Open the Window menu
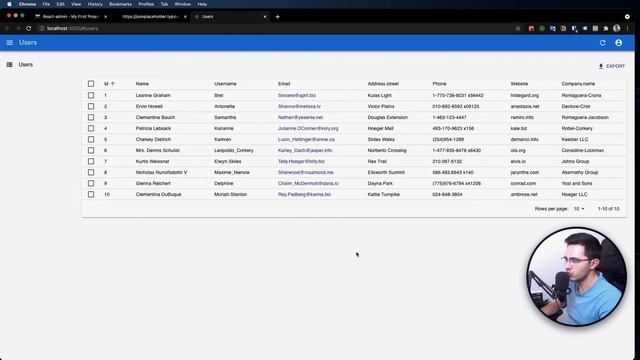The height and width of the screenshot is (360, 640). coord(182,4)
